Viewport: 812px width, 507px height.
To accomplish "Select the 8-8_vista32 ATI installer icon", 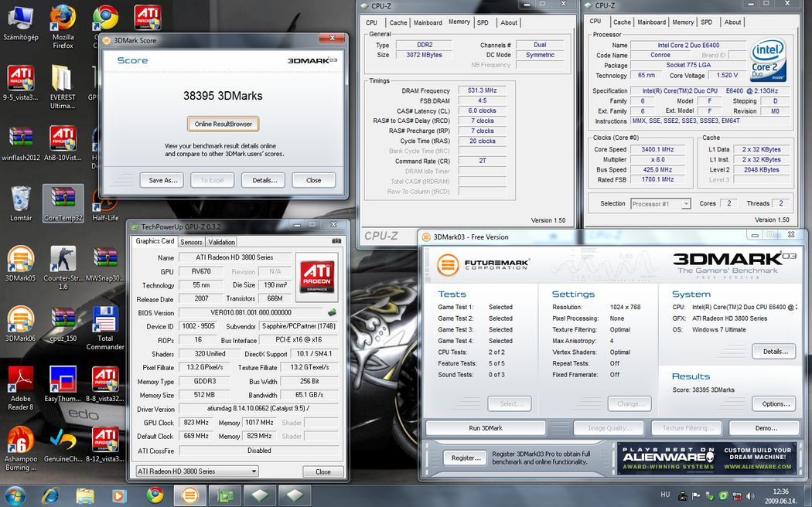I will [105, 384].
